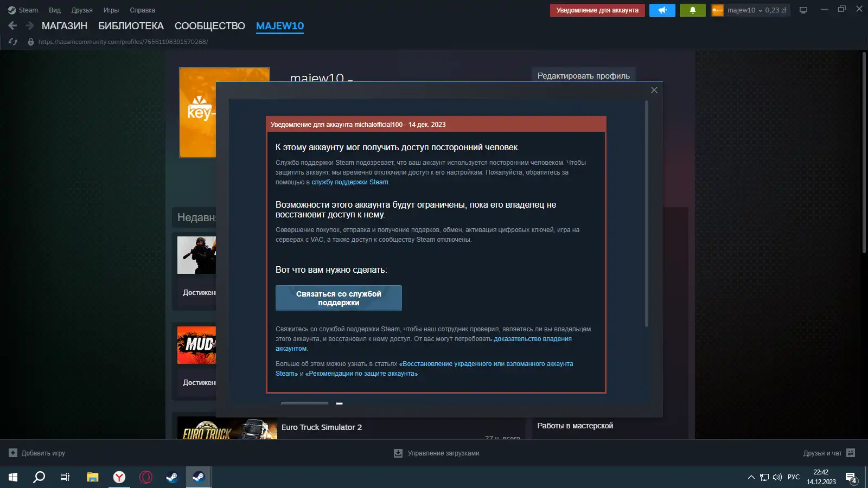
Task: Open Windows Action Center notifications icon
Action: pyautogui.click(x=851, y=478)
